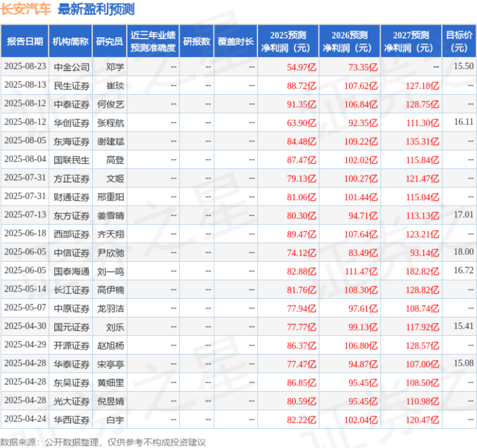Click the 报告日期 column header
Viewport: 477px width, 448px height.
(25, 41)
